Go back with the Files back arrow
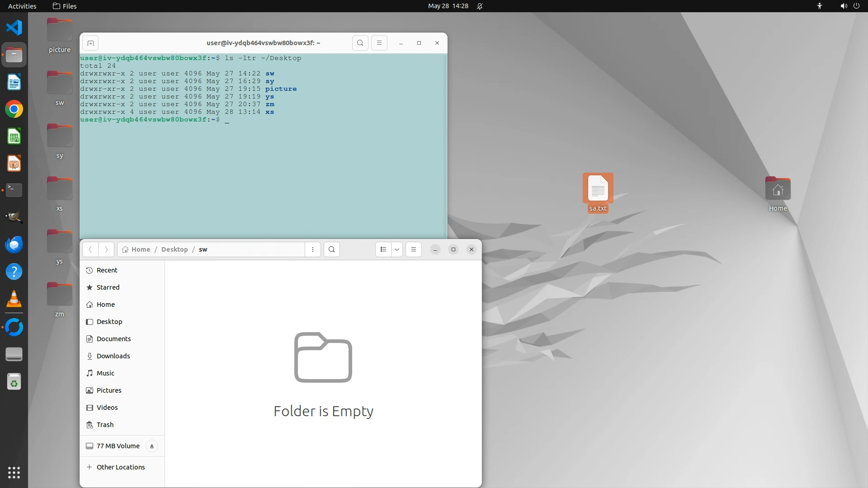This screenshot has width=868, height=488. [x=90, y=249]
